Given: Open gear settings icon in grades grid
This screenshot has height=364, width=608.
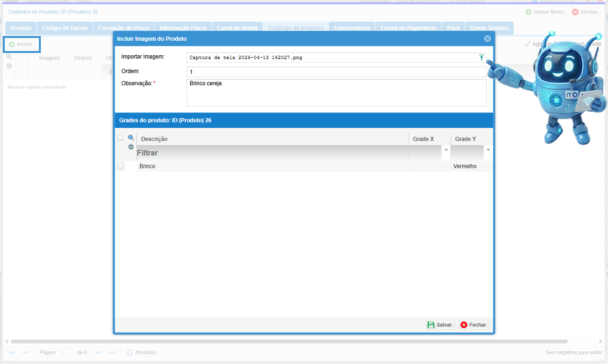Looking at the screenshot, I should (131, 147).
